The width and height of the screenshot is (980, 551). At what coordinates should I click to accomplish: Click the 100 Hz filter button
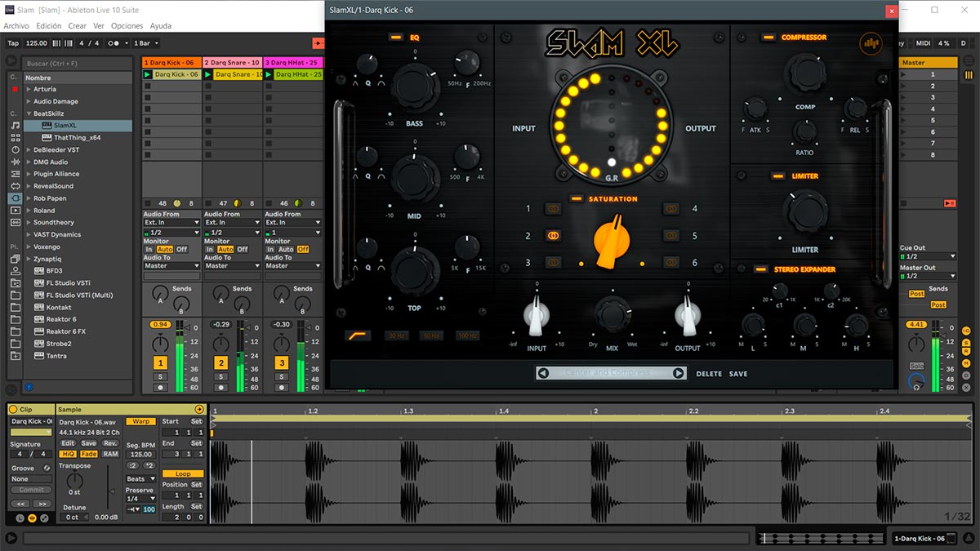click(467, 335)
